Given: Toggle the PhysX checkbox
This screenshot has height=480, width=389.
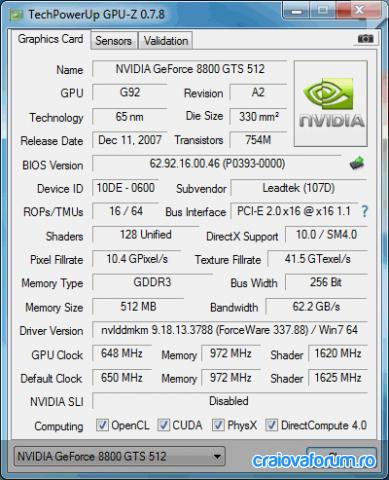Looking at the screenshot, I should [218, 425].
